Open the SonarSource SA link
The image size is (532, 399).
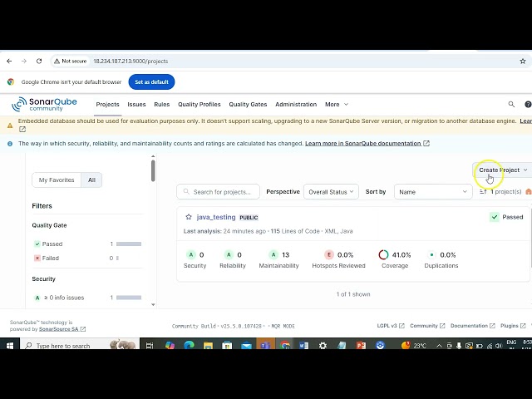tap(62, 329)
